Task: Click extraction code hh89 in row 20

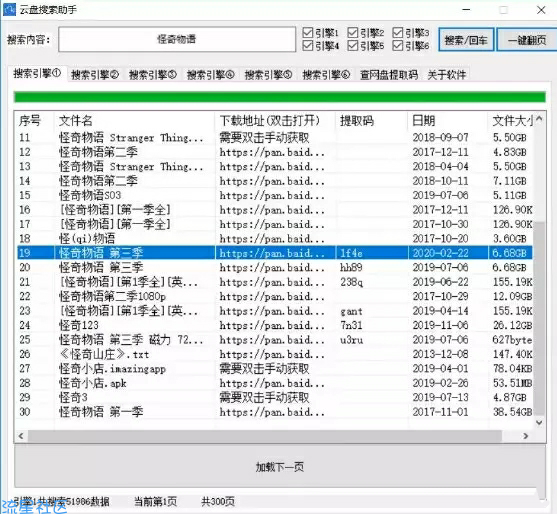Action: [x=351, y=267]
